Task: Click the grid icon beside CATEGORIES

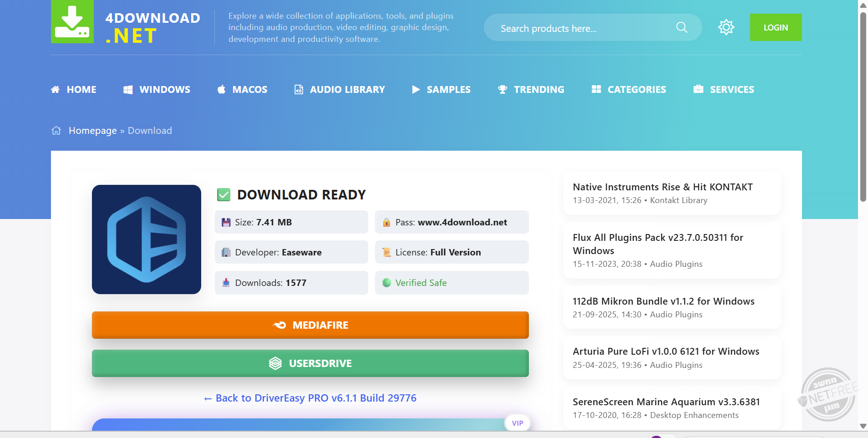Action: [596, 89]
